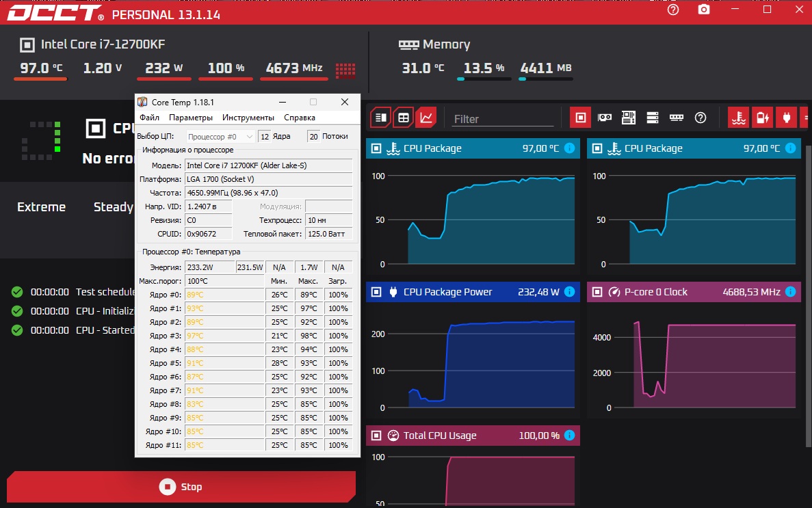
Task: Open Параметры menu in Core Temp
Action: point(191,118)
